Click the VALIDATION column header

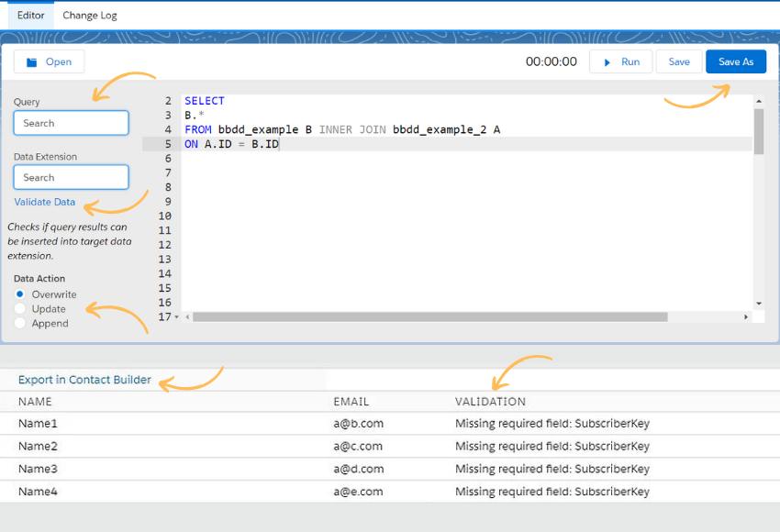[x=490, y=401]
